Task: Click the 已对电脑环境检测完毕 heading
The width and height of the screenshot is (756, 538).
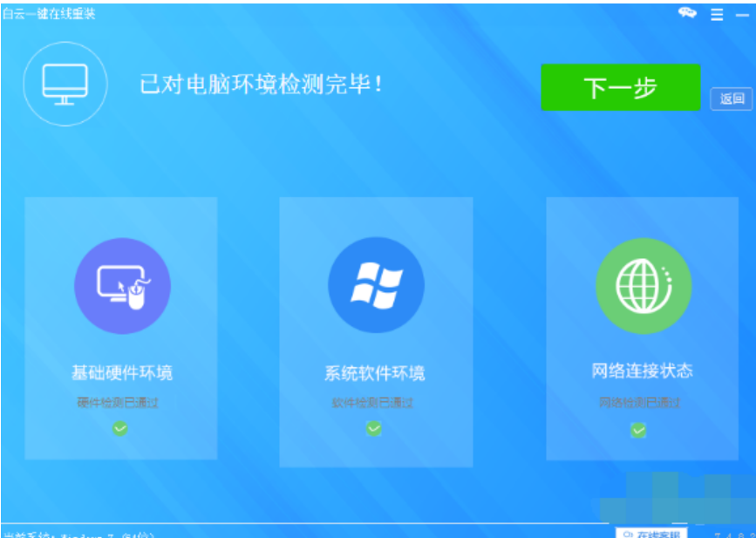Action: pyautogui.click(x=262, y=82)
